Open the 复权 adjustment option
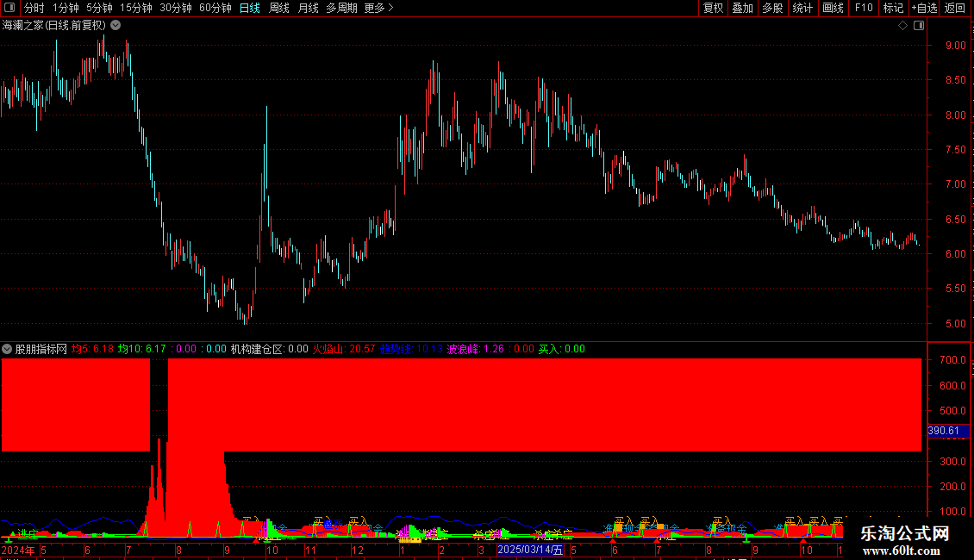This screenshot has width=974, height=560. pos(713,8)
